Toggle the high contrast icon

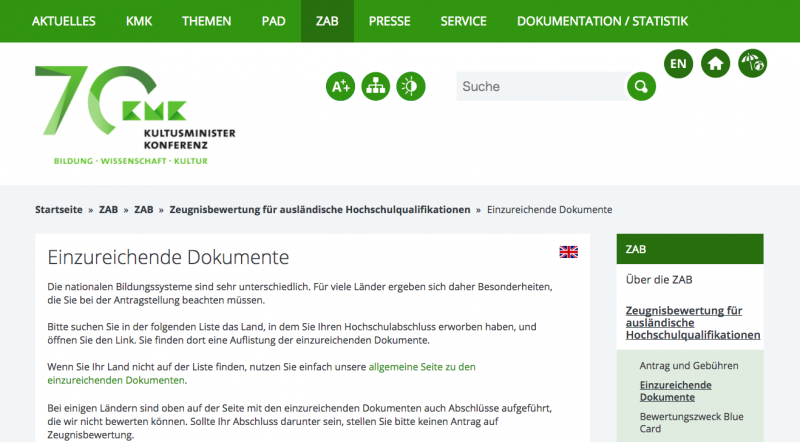click(x=411, y=87)
